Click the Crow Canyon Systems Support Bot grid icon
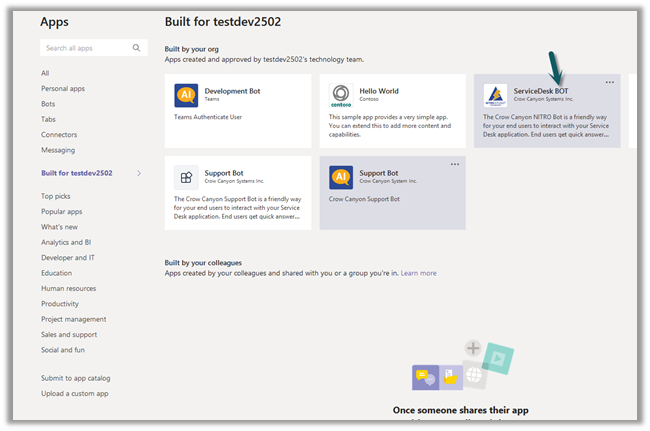Viewport: 650px width, 431px height. tap(186, 177)
